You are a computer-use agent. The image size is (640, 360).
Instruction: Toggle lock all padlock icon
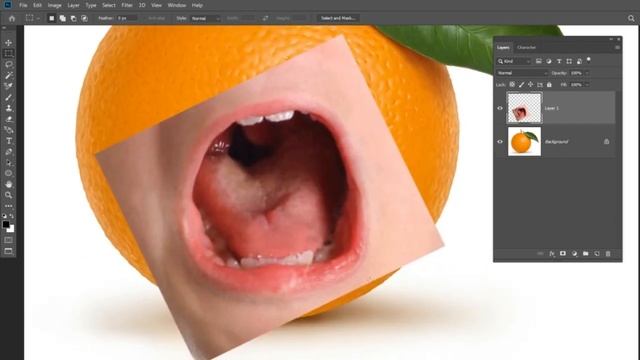tap(549, 84)
